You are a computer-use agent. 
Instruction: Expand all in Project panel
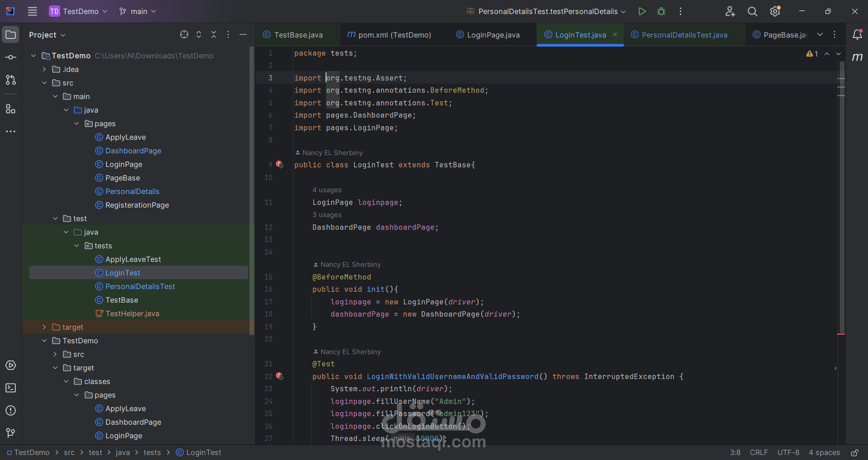[x=199, y=35]
